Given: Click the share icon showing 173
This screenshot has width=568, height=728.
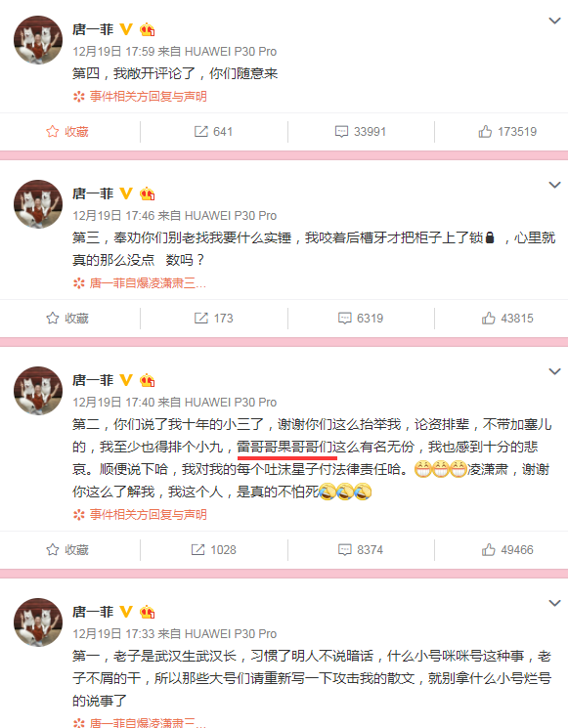Looking at the screenshot, I should point(213,319).
